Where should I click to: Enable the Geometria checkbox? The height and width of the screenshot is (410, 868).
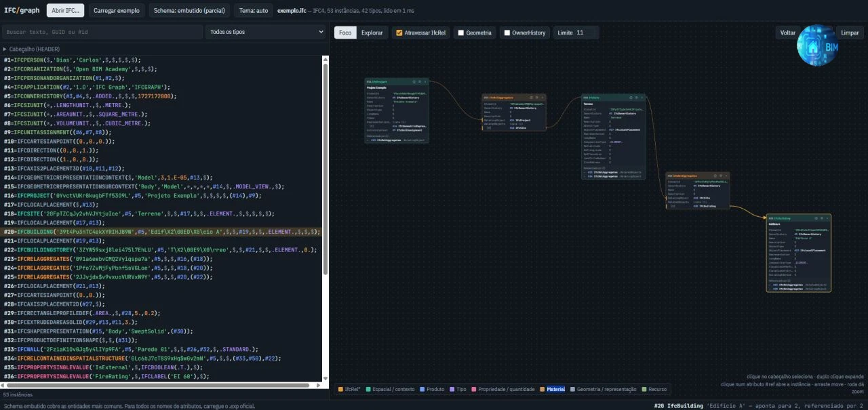(460, 33)
